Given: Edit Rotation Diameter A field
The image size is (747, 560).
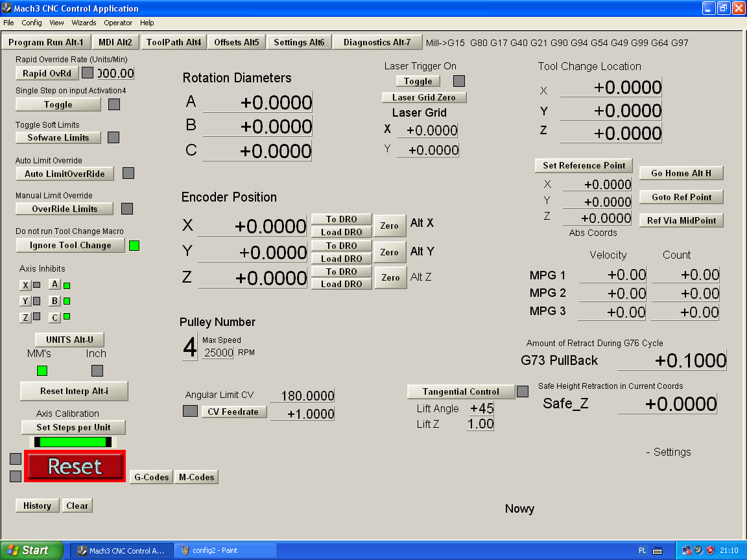Looking at the screenshot, I should point(257,102).
